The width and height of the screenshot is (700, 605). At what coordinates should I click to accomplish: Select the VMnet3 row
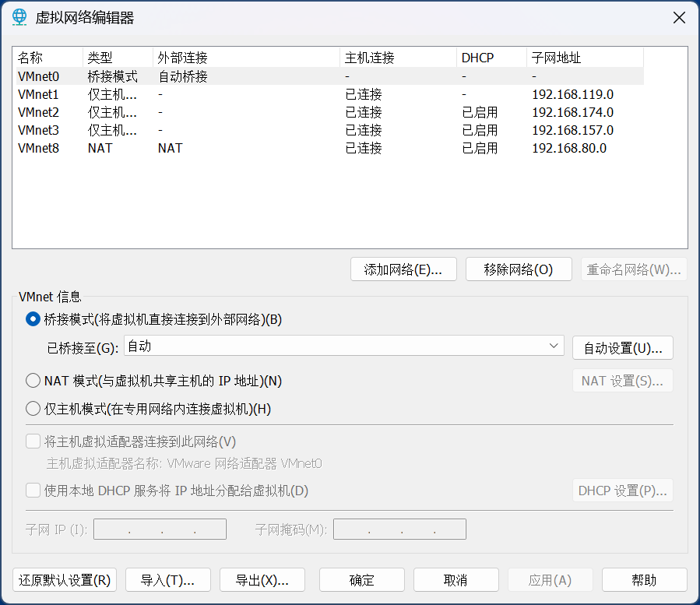coord(330,130)
